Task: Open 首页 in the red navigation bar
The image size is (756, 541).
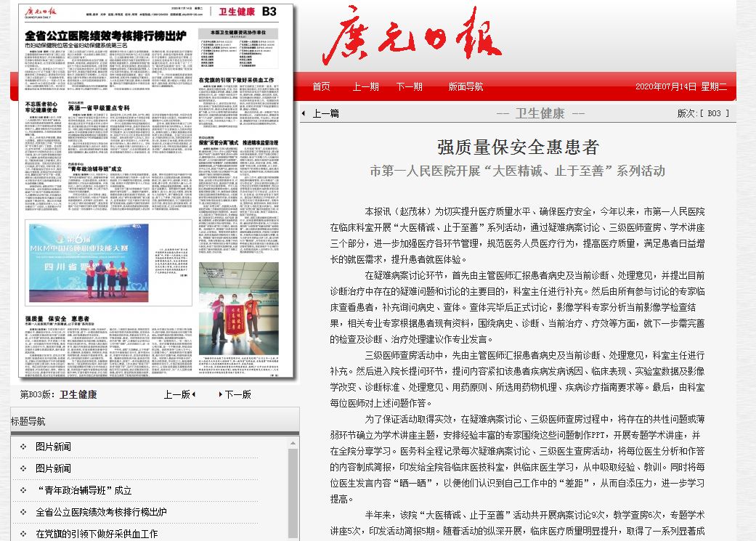Action: point(321,86)
